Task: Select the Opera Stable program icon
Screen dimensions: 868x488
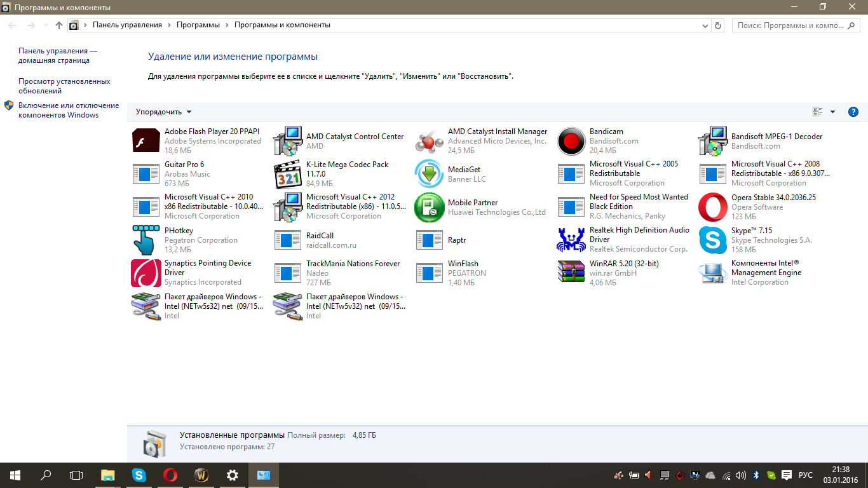Action: click(x=712, y=207)
